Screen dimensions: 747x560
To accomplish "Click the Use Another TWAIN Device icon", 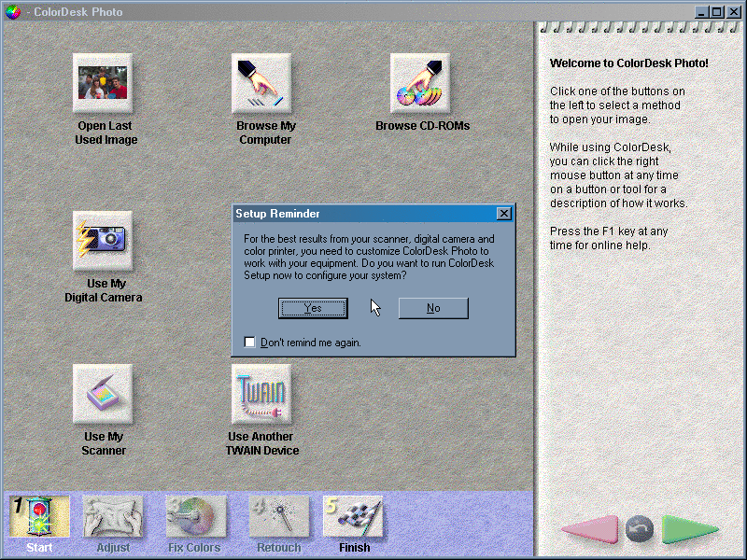I will 261,394.
